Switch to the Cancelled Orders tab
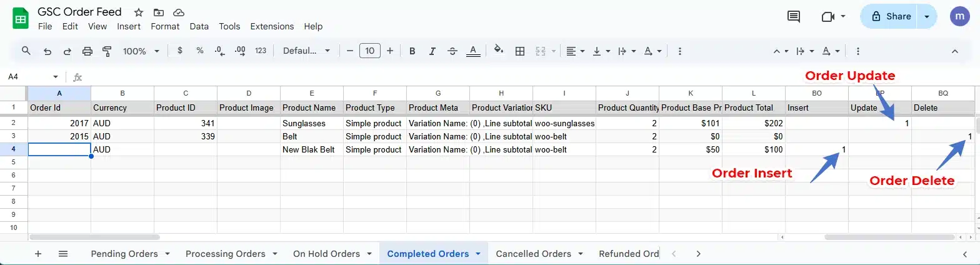The height and width of the screenshot is (265, 980). click(533, 254)
